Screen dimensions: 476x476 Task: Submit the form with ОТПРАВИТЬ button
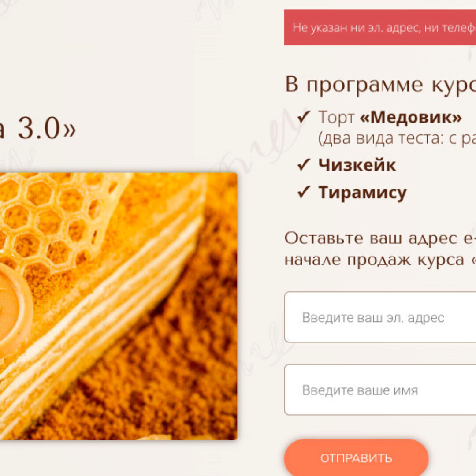click(x=356, y=458)
